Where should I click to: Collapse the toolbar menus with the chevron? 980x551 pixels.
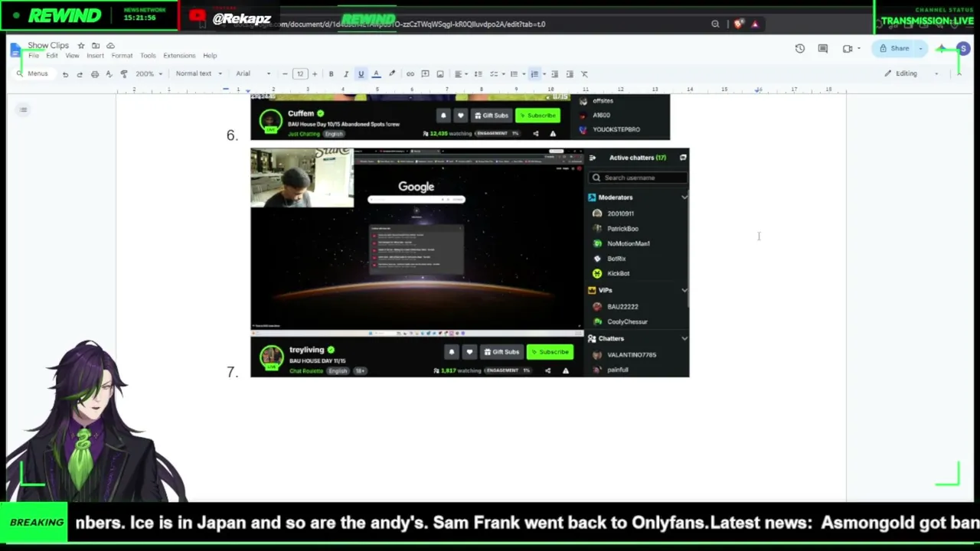[959, 73]
